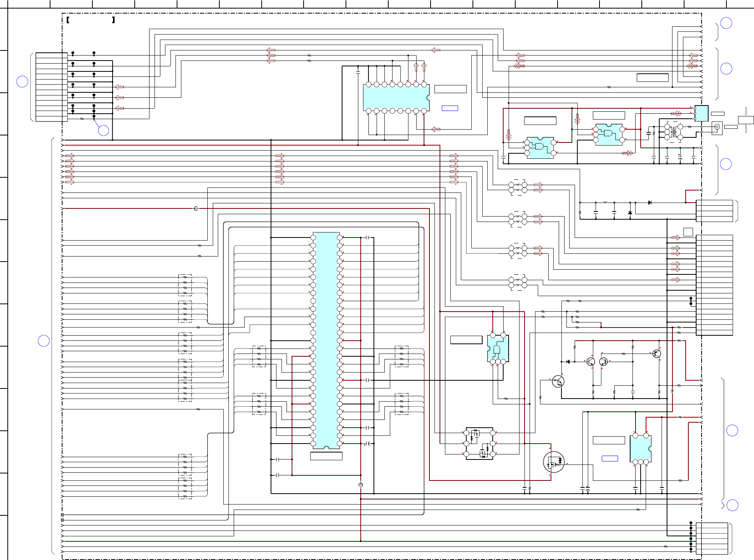Select the cyan regulator IC at bottom right
The width and height of the screenshot is (754, 560).
pyautogui.click(x=640, y=449)
